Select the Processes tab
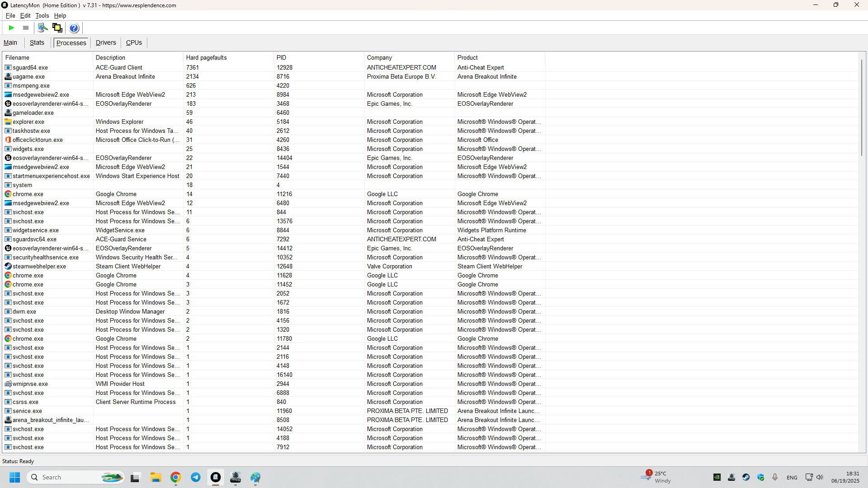The height and width of the screenshot is (488, 868). click(x=71, y=42)
